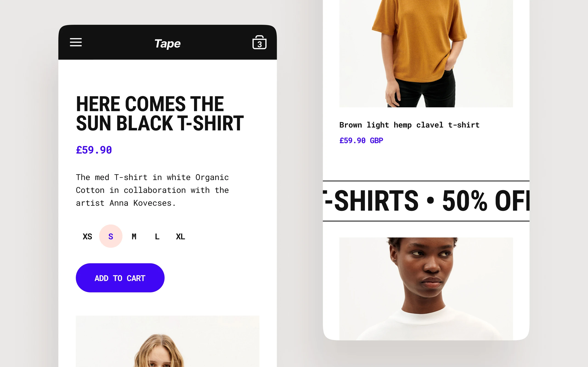Click the Tape logo
The width and height of the screenshot is (588, 367).
pos(167,43)
